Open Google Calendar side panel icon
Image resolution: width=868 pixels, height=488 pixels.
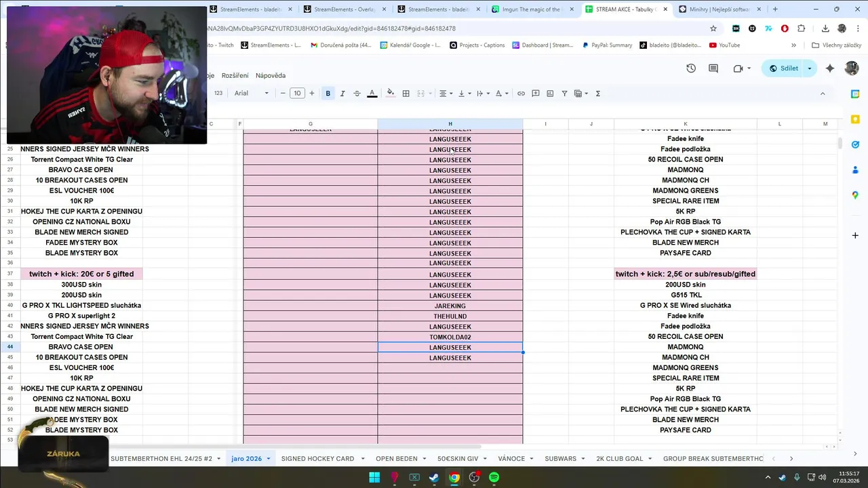855,94
